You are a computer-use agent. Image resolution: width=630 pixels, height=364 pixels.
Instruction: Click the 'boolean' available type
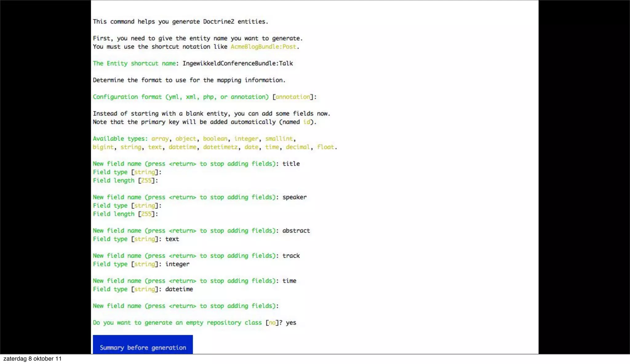click(x=215, y=139)
